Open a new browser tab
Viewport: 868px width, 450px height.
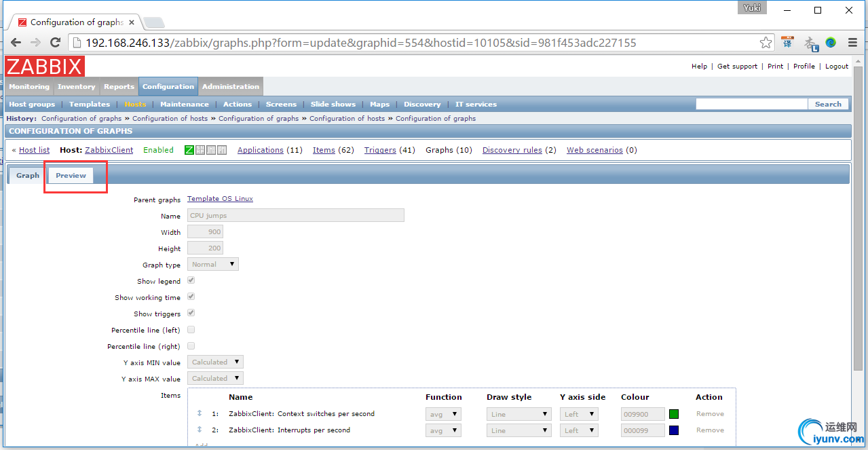coord(154,22)
